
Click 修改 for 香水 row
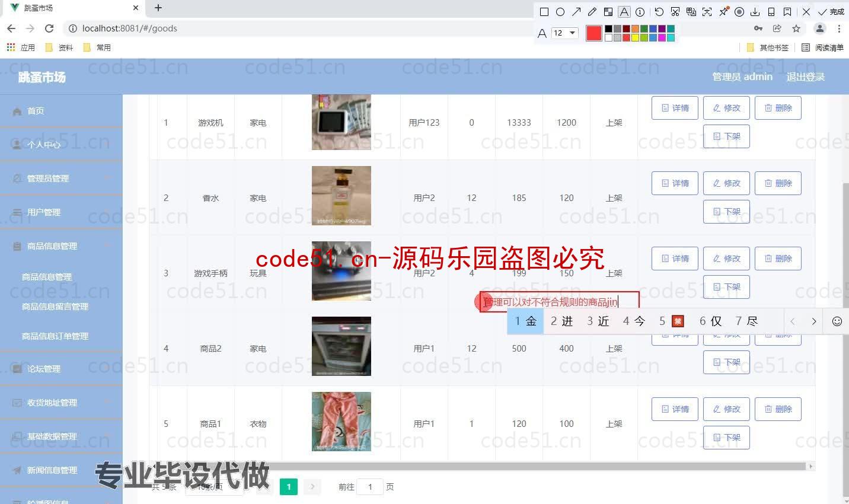click(726, 183)
